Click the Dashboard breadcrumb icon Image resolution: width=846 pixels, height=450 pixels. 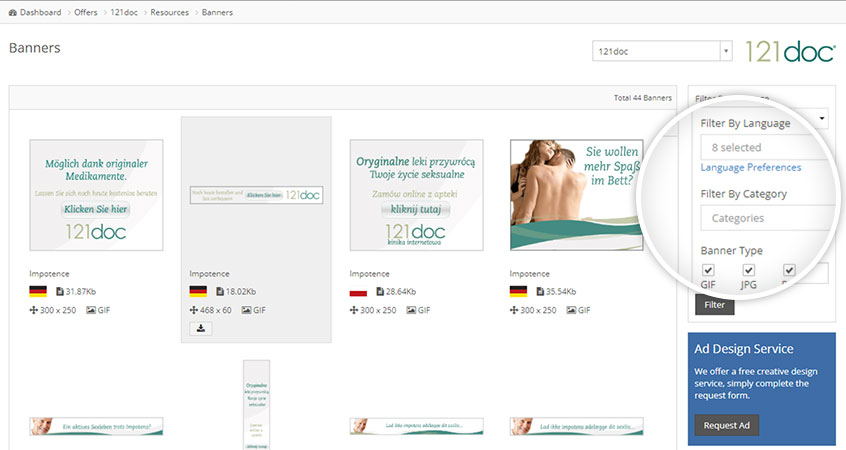point(12,12)
